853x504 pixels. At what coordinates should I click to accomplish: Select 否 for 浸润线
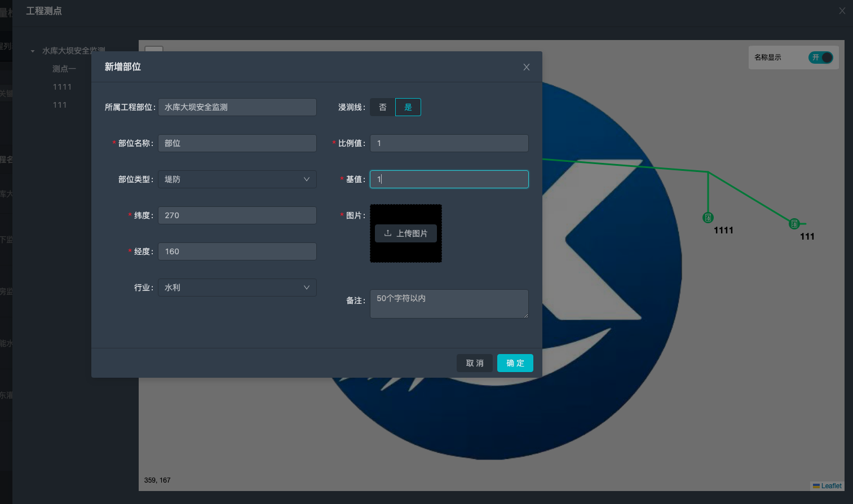(x=383, y=107)
